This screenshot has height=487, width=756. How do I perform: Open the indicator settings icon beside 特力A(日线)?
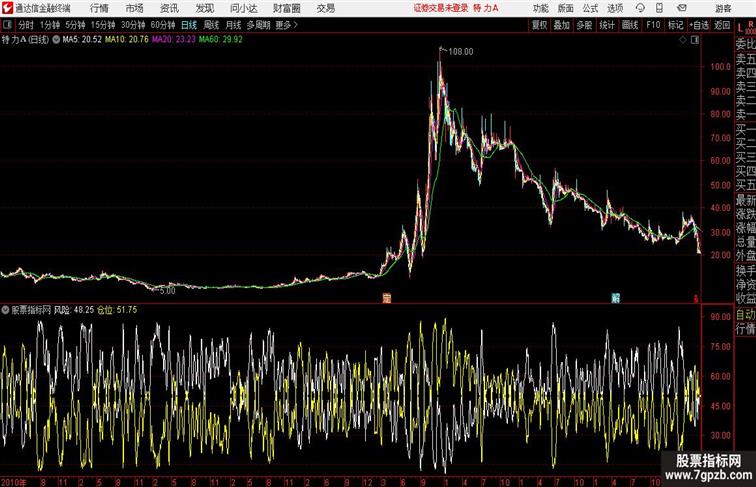[x=56, y=40]
